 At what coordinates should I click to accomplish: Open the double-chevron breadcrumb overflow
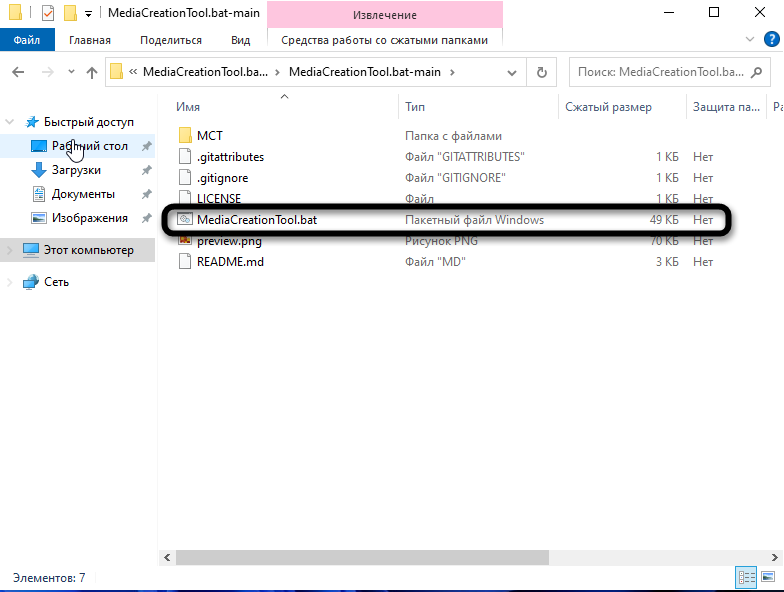(x=133, y=72)
